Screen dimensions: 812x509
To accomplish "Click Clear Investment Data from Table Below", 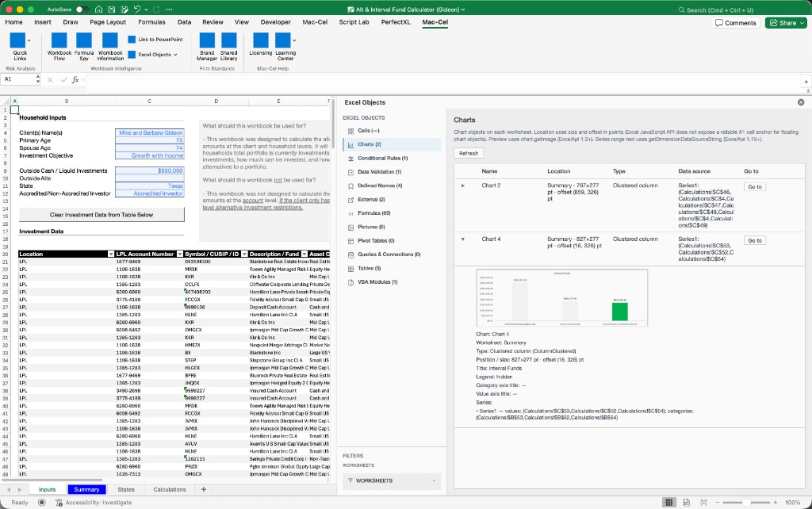I will 101,214.
